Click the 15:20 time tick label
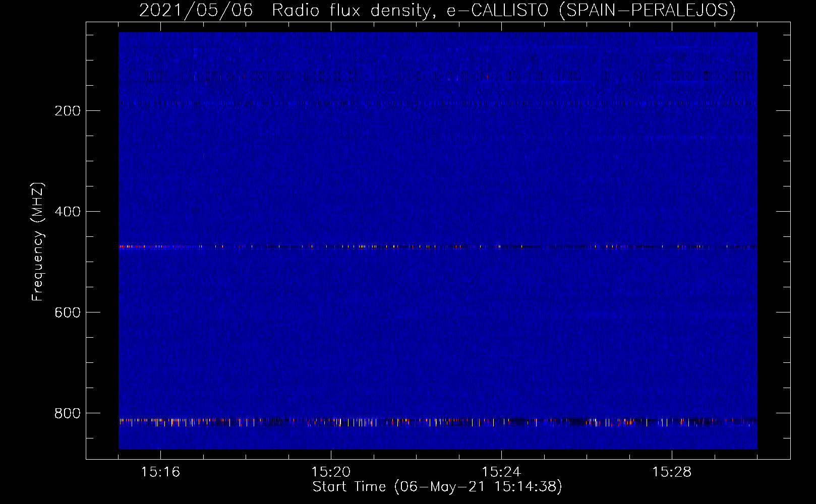 point(331,472)
